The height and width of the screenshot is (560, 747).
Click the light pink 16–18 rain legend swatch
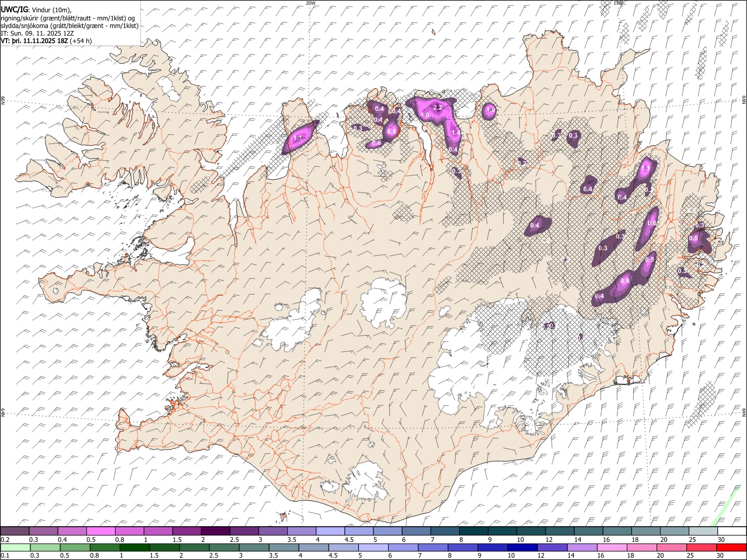(612, 547)
